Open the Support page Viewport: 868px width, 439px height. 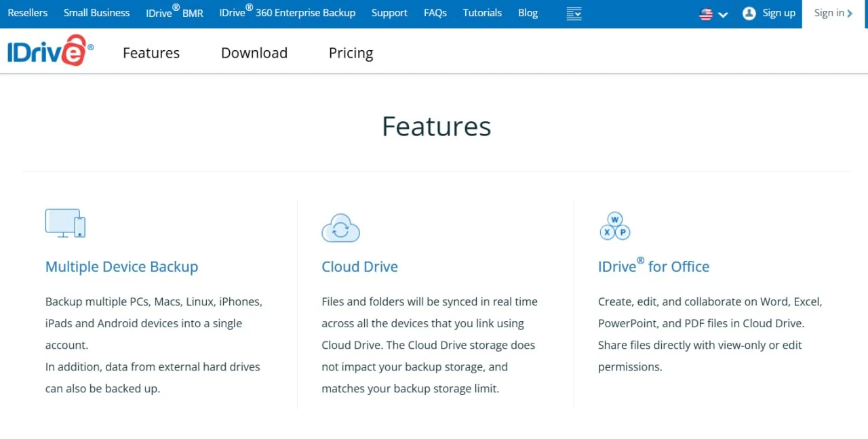[x=390, y=13]
